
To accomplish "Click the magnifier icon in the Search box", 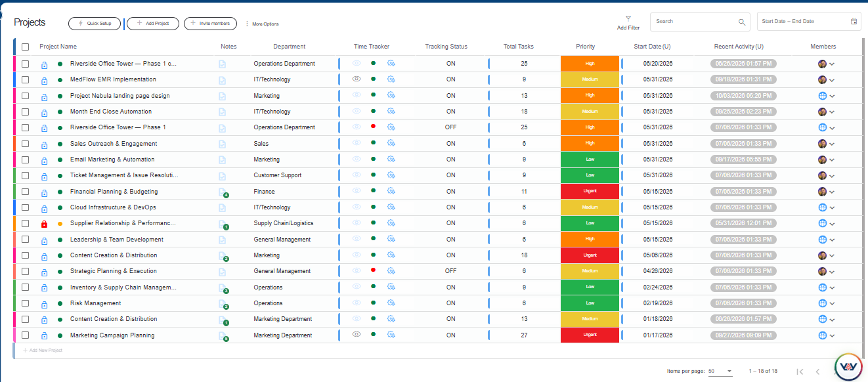I will point(742,22).
